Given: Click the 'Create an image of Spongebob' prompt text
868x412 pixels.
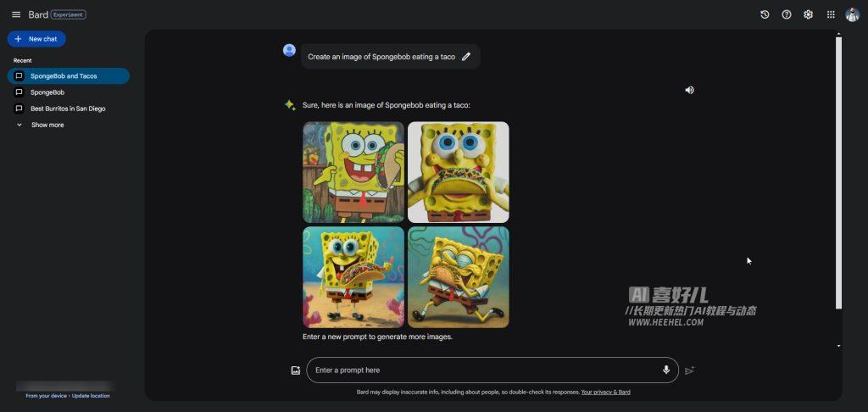Looking at the screenshot, I should (381, 57).
